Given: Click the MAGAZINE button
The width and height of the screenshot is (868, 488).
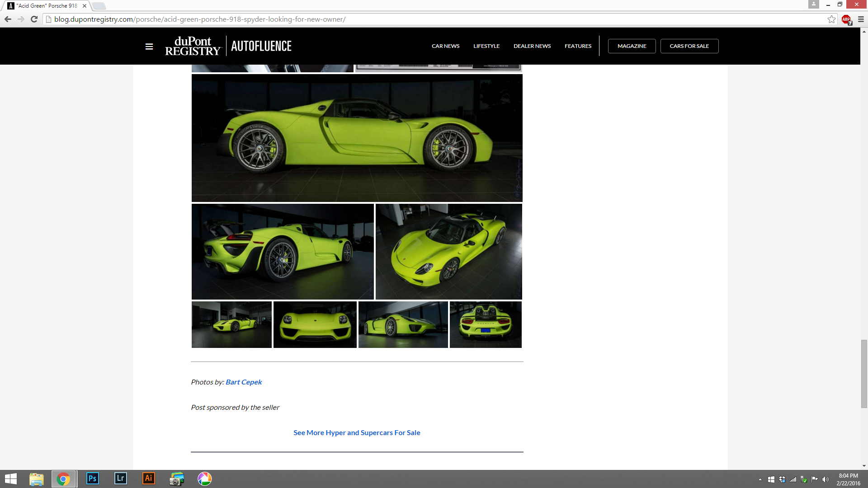Looking at the screenshot, I should pyautogui.click(x=632, y=46).
